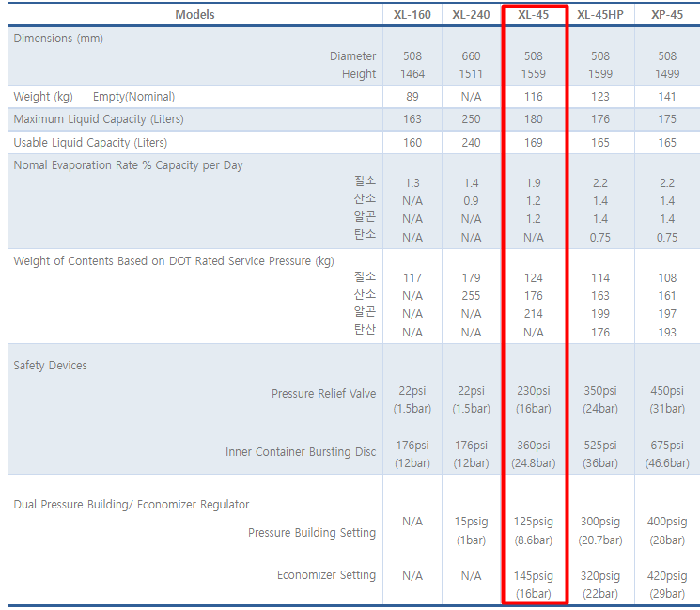The image size is (700, 610).
Task: Click the XP-45 column header
Action: pyautogui.click(x=667, y=14)
